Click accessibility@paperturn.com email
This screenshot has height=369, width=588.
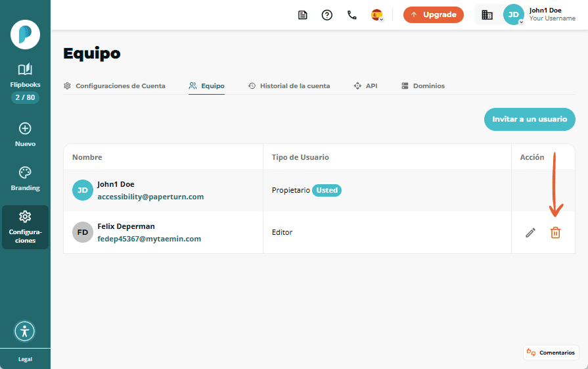tap(150, 197)
